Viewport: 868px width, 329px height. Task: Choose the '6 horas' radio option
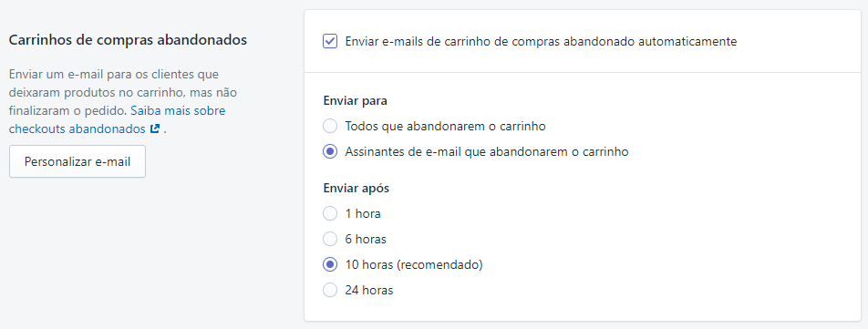pos(330,240)
